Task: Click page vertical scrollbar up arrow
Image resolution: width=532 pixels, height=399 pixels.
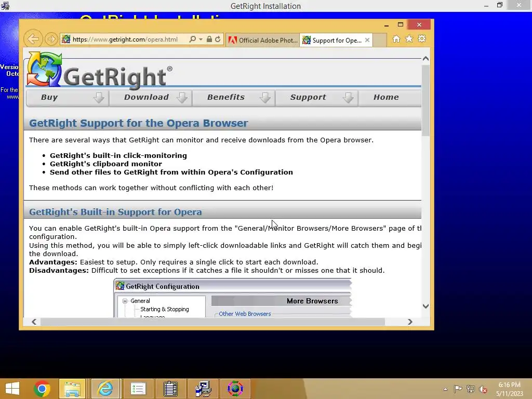Action: (x=426, y=58)
